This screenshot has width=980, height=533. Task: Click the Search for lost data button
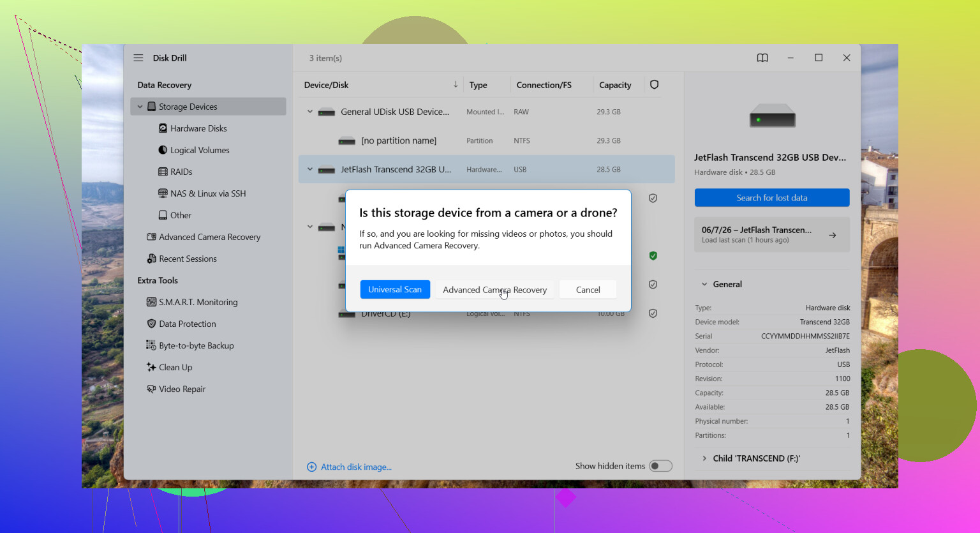click(772, 198)
